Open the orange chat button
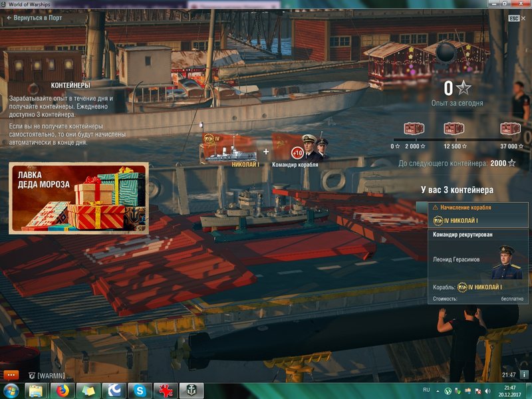The height and width of the screenshot is (399, 532). pyautogui.click(x=11, y=375)
